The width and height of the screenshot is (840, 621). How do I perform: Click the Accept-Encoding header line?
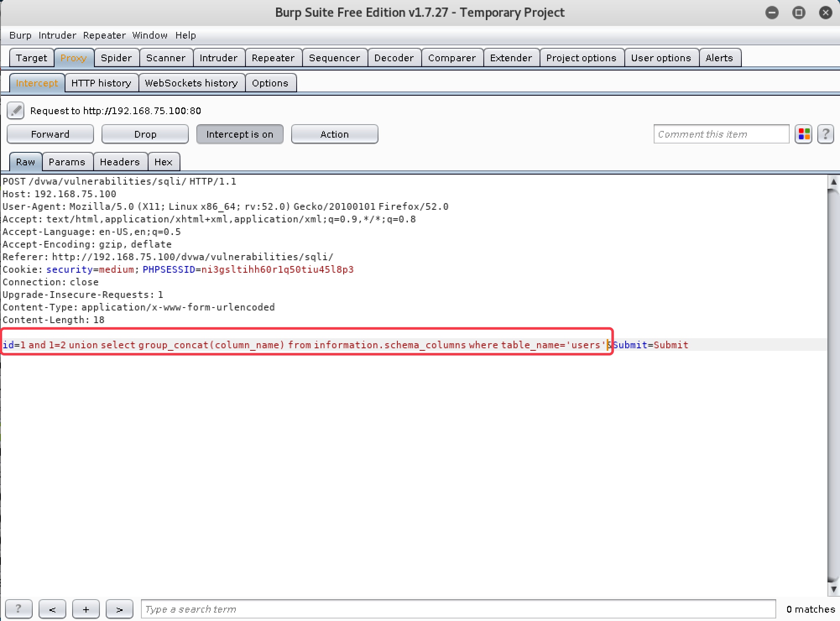[x=87, y=244]
